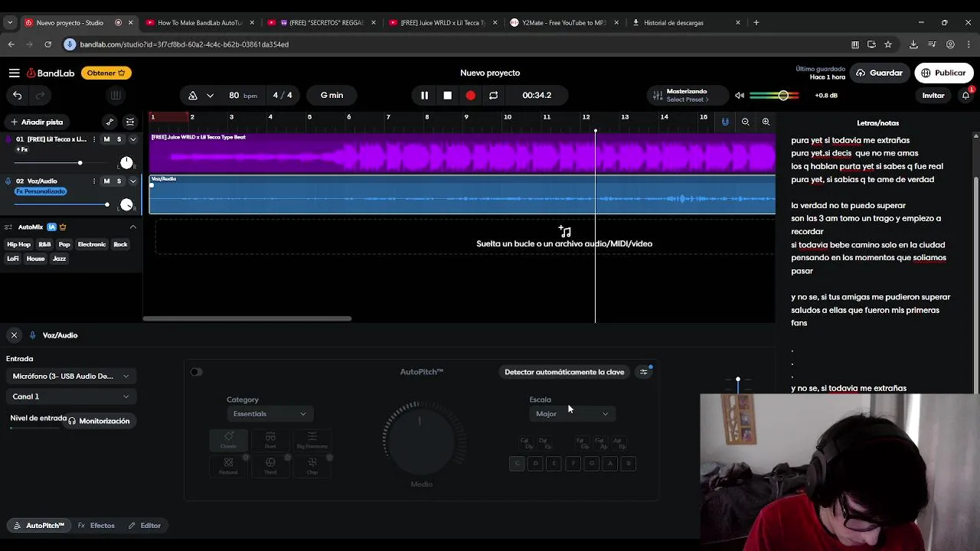Click Detectar automáticamente la clave

tap(564, 372)
